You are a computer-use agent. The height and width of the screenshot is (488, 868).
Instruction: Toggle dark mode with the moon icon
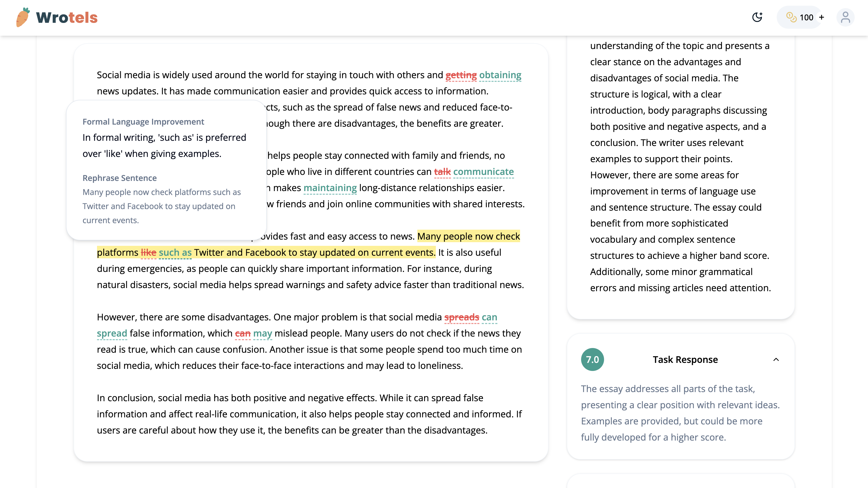tap(757, 17)
